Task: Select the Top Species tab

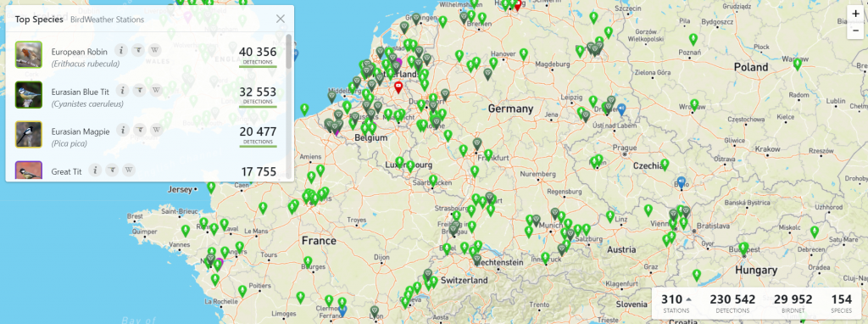Action: pyautogui.click(x=39, y=20)
